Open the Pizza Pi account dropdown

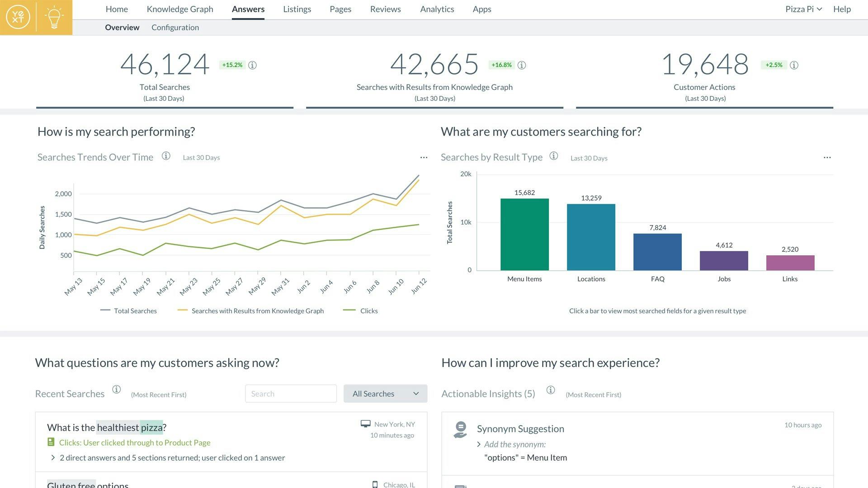(803, 9)
